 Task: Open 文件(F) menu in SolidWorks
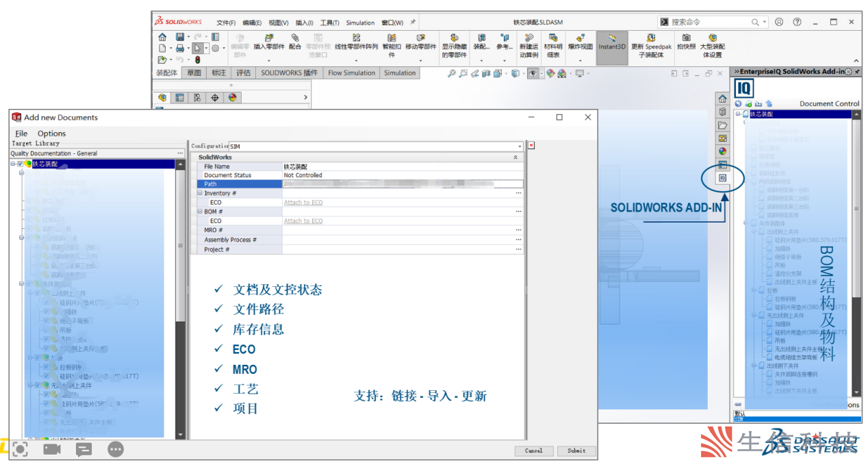(x=226, y=23)
